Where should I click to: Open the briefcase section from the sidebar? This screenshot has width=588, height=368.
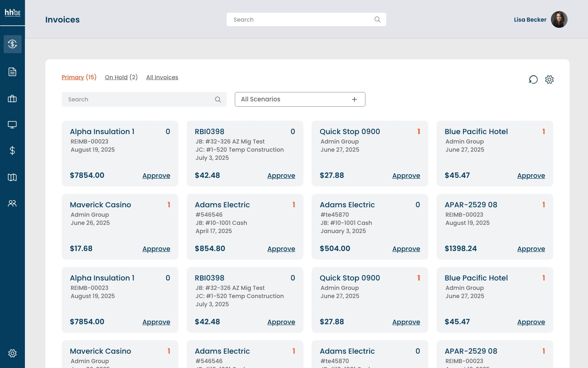(x=12, y=99)
